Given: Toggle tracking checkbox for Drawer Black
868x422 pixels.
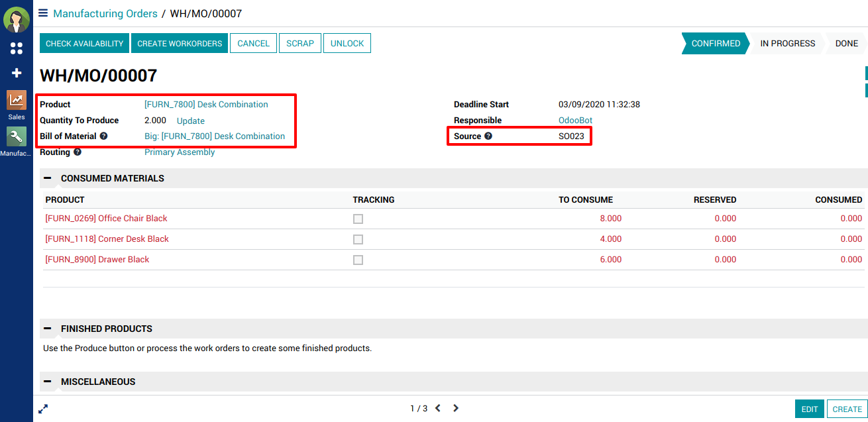Looking at the screenshot, I should click(358, 260).
